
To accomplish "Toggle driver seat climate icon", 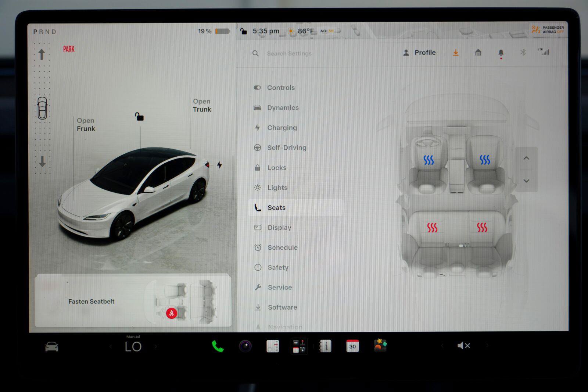I will [x=429, y=160].
